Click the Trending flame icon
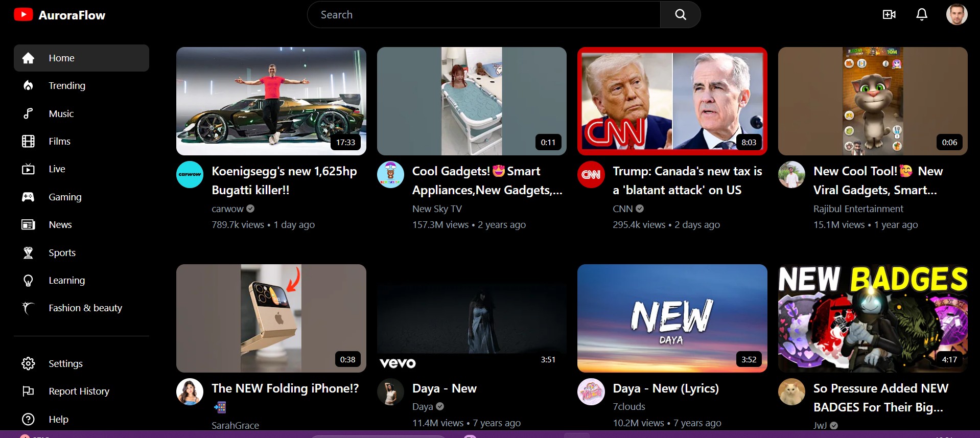 [28, 86]
